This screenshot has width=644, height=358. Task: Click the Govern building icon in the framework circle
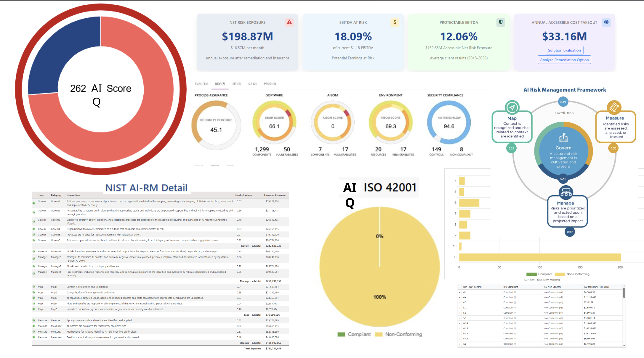563,138
